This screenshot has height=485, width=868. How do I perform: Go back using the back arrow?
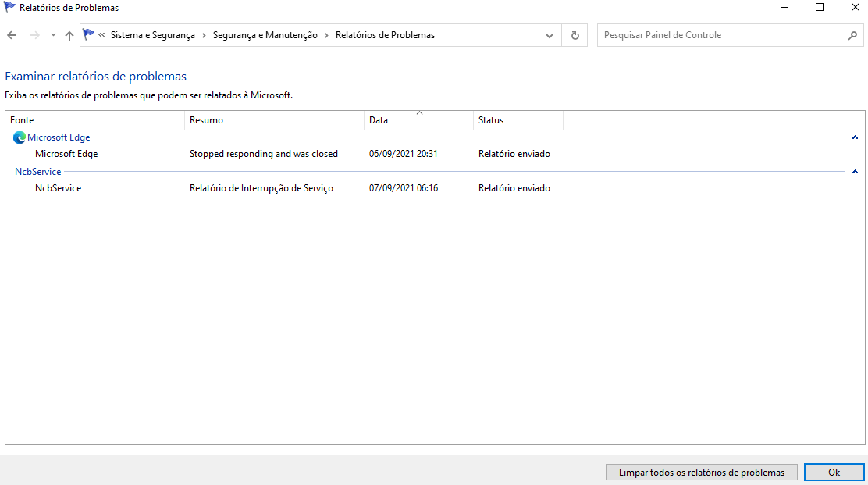(12, 35)
